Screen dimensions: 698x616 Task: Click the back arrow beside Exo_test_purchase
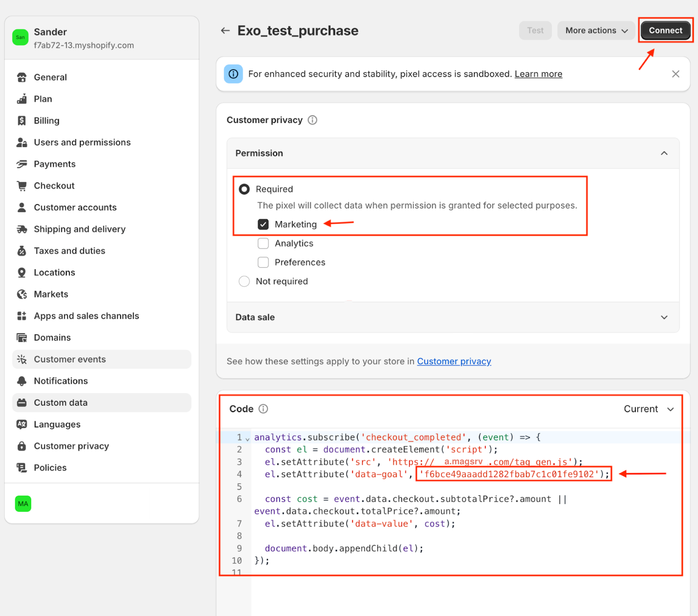[x=225, y=31]
